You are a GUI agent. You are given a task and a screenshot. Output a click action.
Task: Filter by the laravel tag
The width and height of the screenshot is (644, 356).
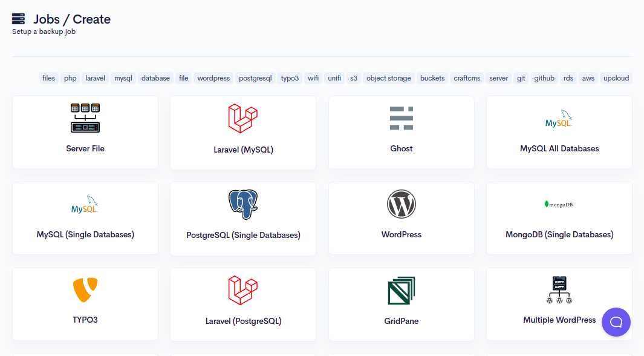click(96, 78)
